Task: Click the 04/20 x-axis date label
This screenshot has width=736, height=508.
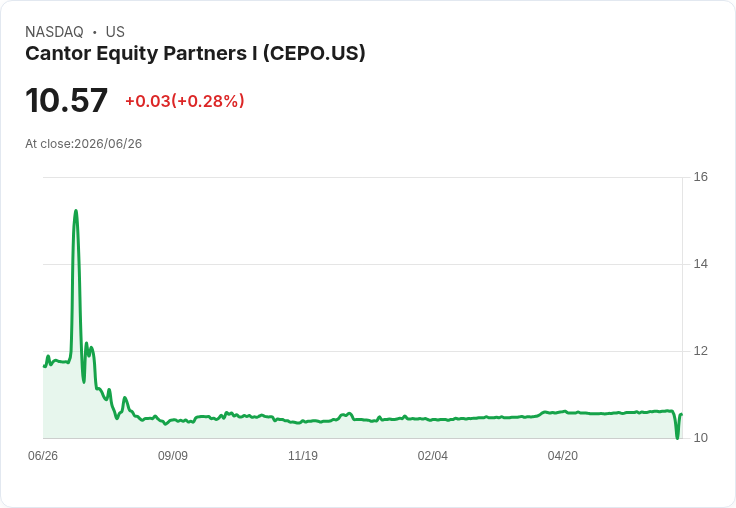Action: pyautogui.click(x=563, y=455)
